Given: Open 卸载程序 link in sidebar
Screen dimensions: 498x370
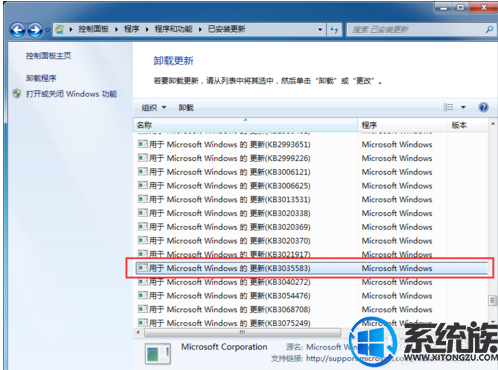Looking at the screenshot, I should tap(41, 78).
